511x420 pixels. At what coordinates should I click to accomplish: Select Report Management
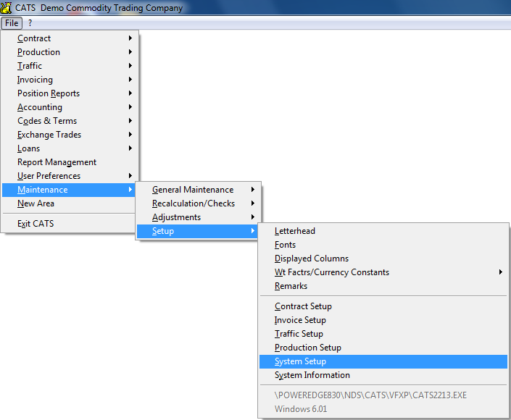coord(70,162)
